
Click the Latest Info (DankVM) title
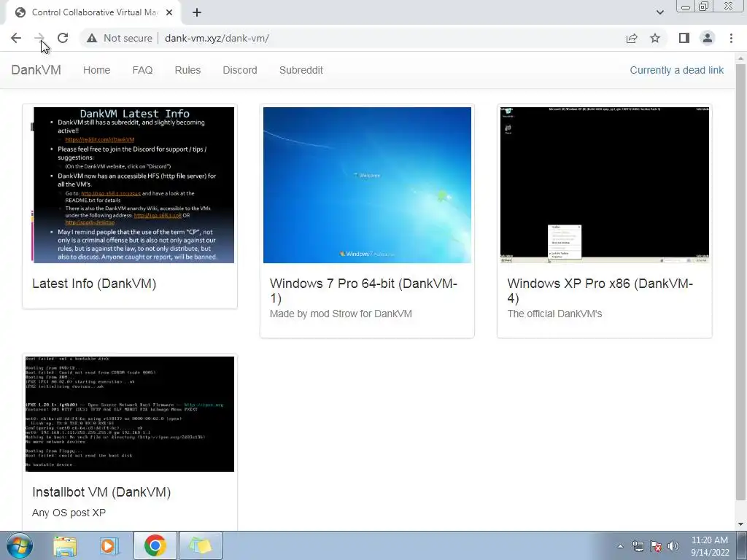(94, 284)
